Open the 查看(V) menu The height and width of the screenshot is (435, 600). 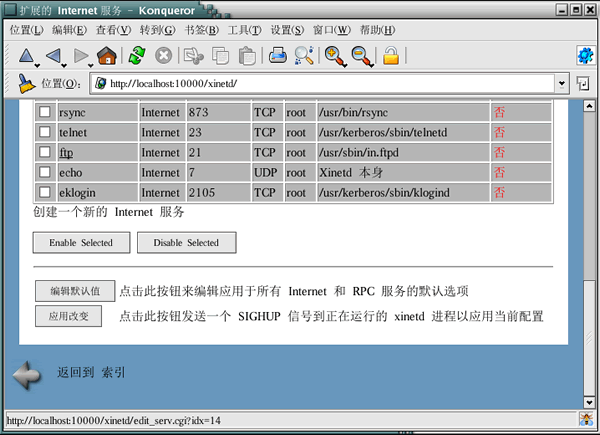(113, 30)
